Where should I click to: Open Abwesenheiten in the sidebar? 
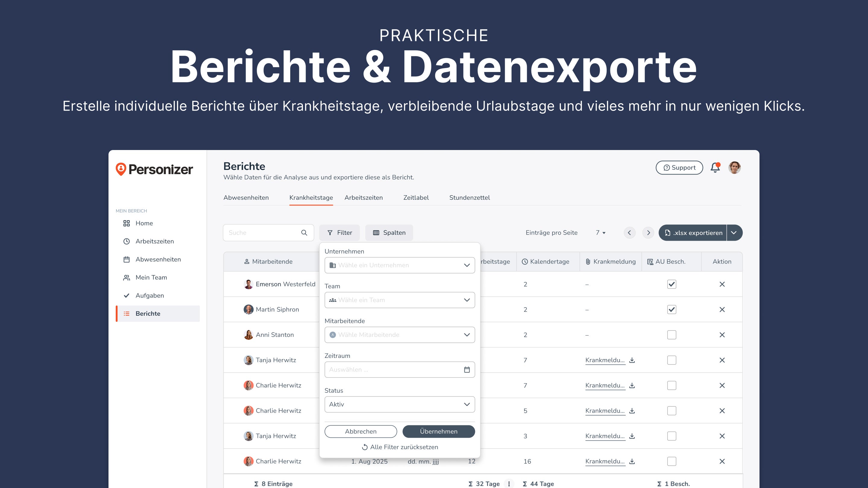coord(158,259)
